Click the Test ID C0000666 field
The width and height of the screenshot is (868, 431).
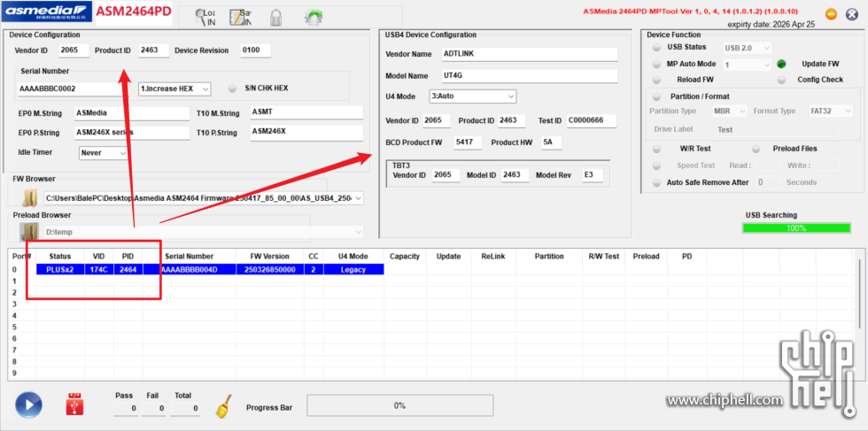click(592, 120)
